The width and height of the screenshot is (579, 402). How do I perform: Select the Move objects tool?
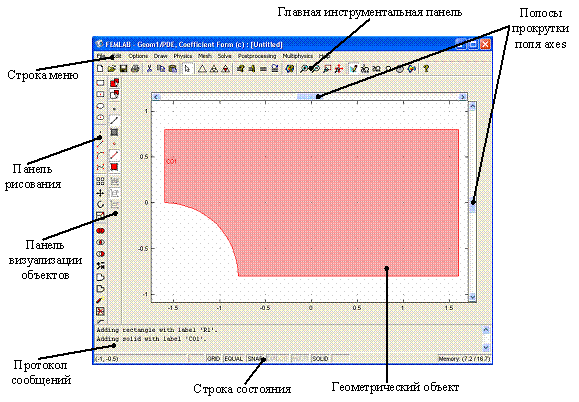100,193
